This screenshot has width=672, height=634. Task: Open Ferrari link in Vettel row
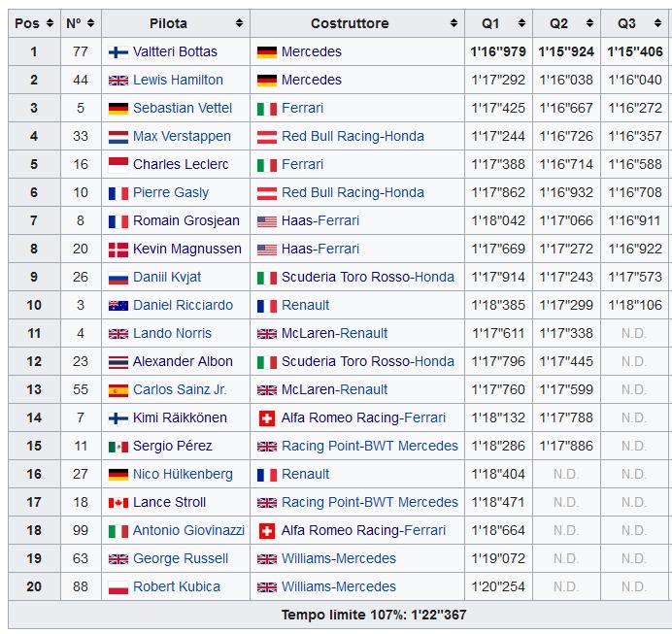point(302,109)
